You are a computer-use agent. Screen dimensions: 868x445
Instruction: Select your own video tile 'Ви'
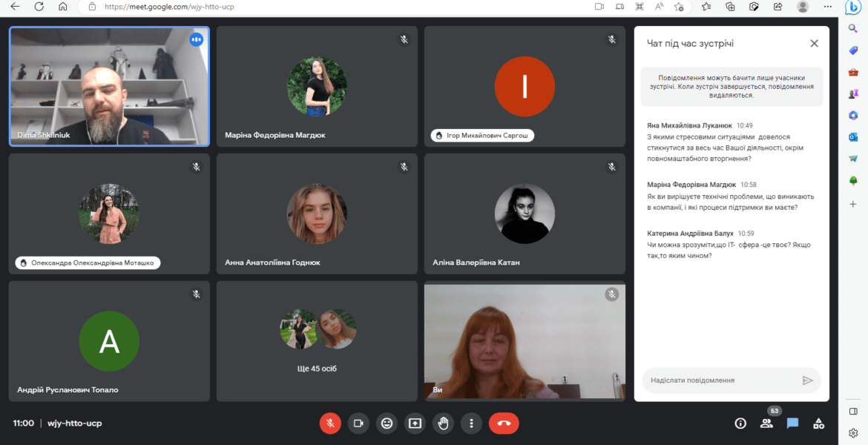[x=525, y=341]
